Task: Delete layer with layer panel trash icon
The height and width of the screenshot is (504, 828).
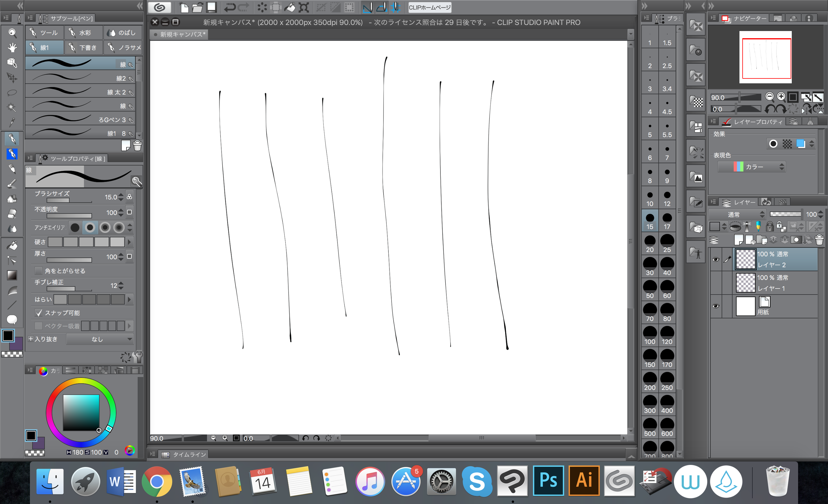Action: tap(819, 240)
